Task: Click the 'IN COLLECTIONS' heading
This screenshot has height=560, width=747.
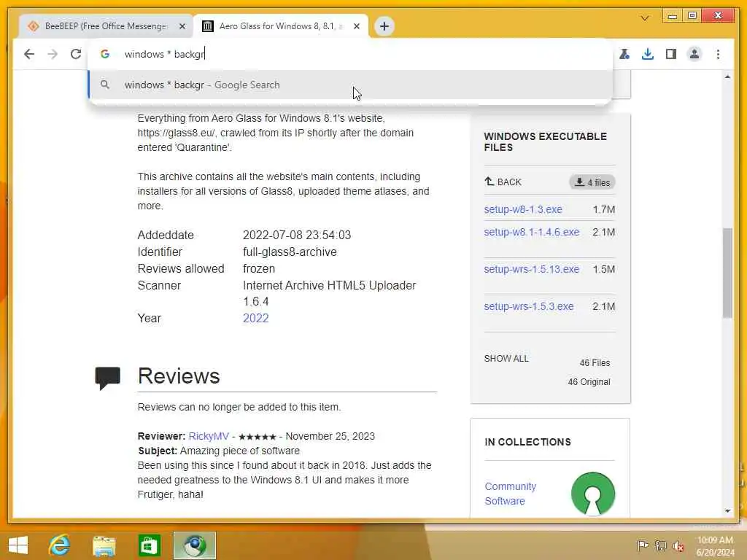Action: [x=527, y=442]
